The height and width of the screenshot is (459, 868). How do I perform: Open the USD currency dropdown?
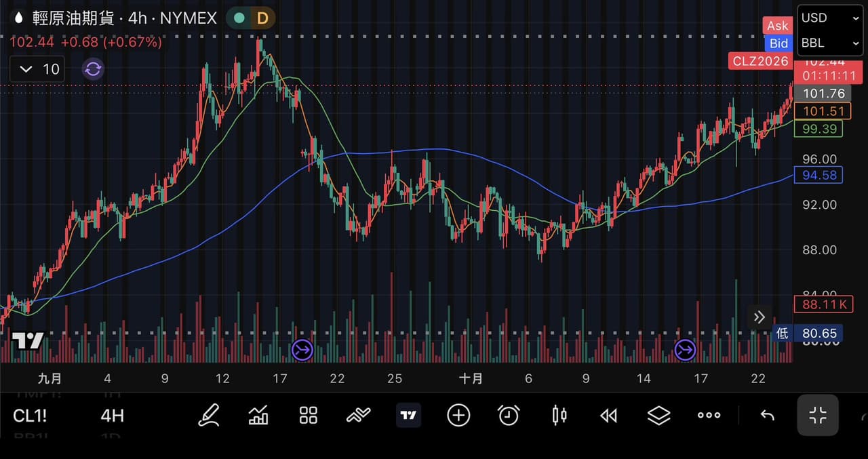[x=829, y=18]
